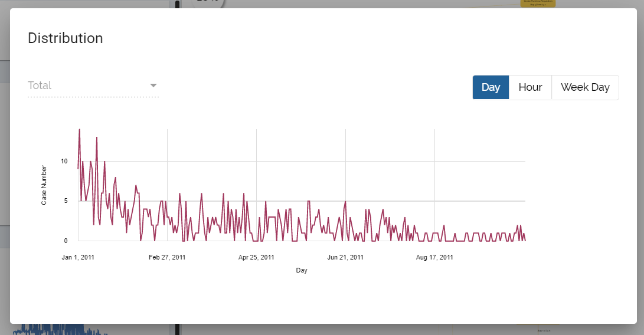644x335 pixels.
Task: Click the Feb 27, 2011 axis label
Action: pos(167,257)
